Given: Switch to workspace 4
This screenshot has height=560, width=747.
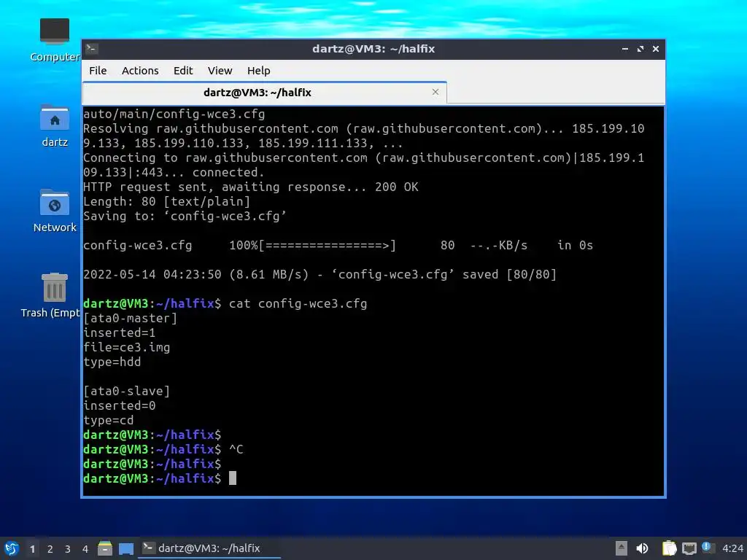Looking at the screenshot, I should [x=85, y=549].
